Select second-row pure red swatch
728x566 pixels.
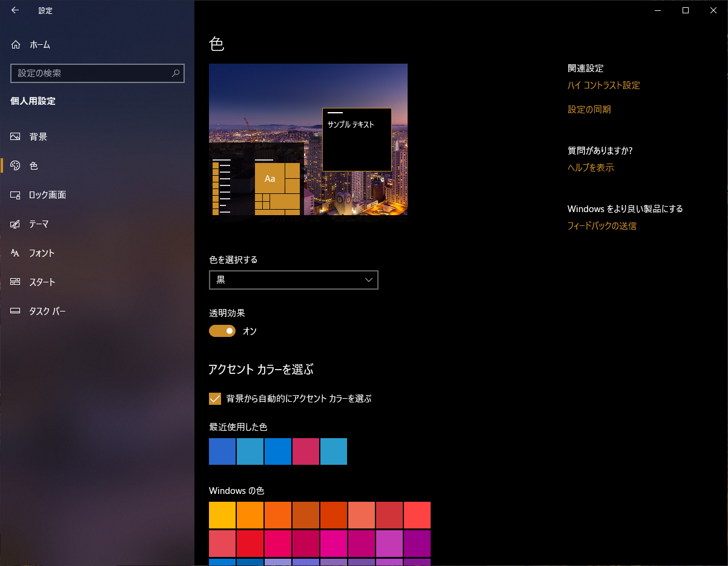pos(250,544)
